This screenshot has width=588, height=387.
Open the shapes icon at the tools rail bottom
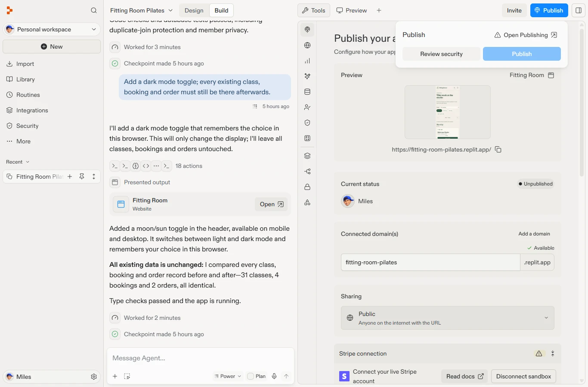pyautogui.click(x=307, y=202)
